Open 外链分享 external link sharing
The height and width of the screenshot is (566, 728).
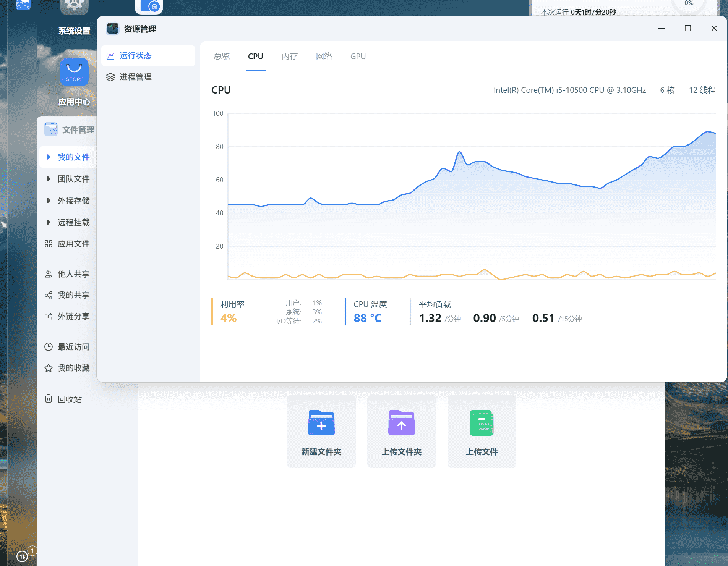pos(73,317)
